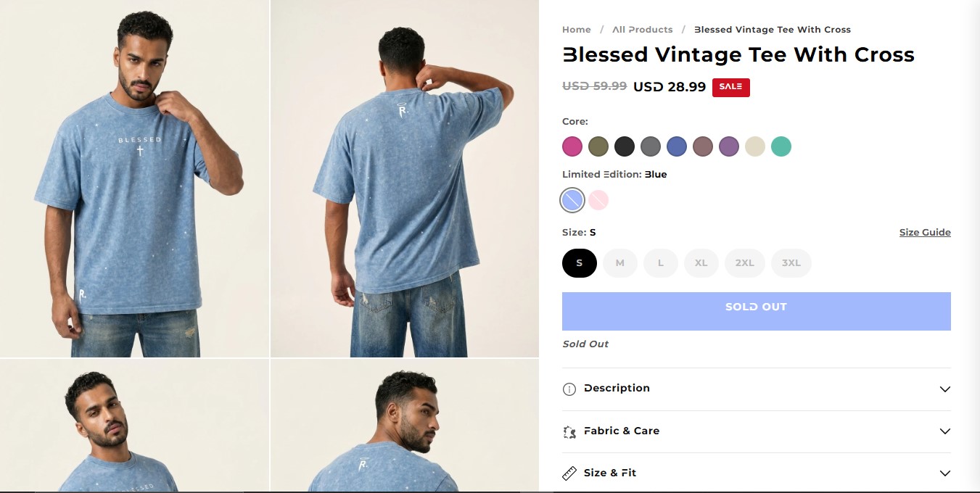Expand the Size & Fit chevron

(944, 473)
